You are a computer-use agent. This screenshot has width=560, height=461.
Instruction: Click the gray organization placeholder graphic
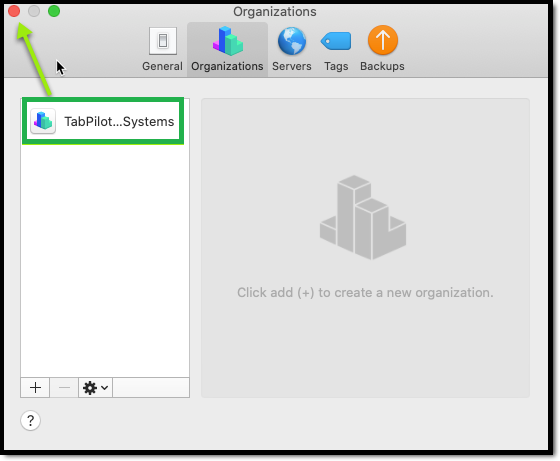point(363,217)
